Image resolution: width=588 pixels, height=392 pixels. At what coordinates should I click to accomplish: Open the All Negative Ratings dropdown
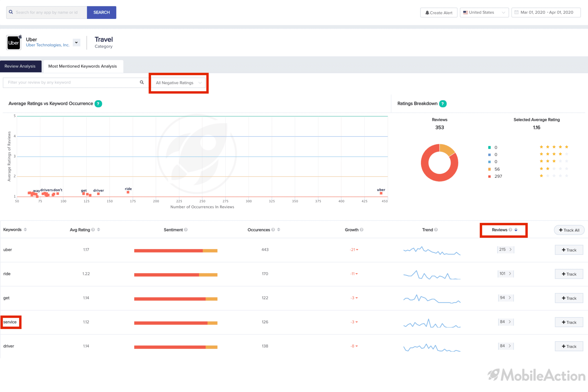178,83
